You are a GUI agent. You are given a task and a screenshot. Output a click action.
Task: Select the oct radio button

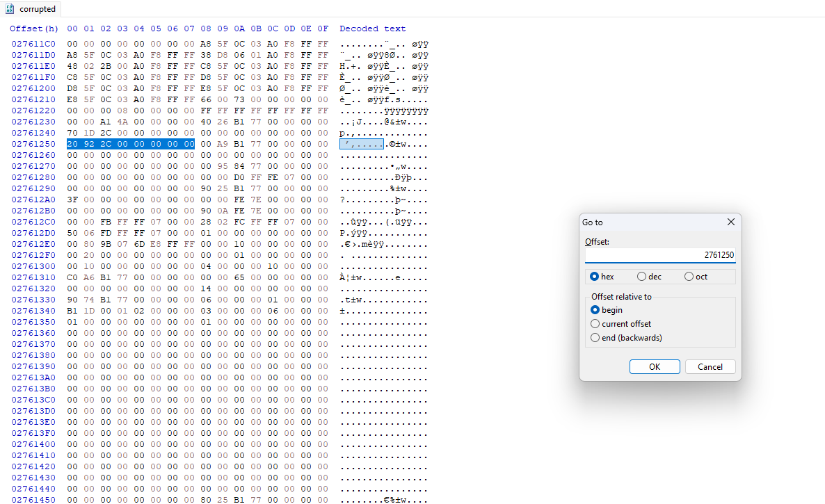(689, 277)
